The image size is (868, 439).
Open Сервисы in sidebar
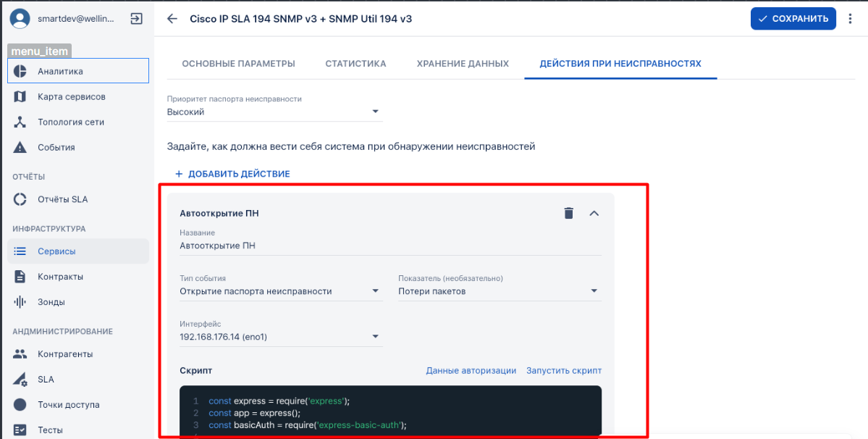[x=78, y=251]
